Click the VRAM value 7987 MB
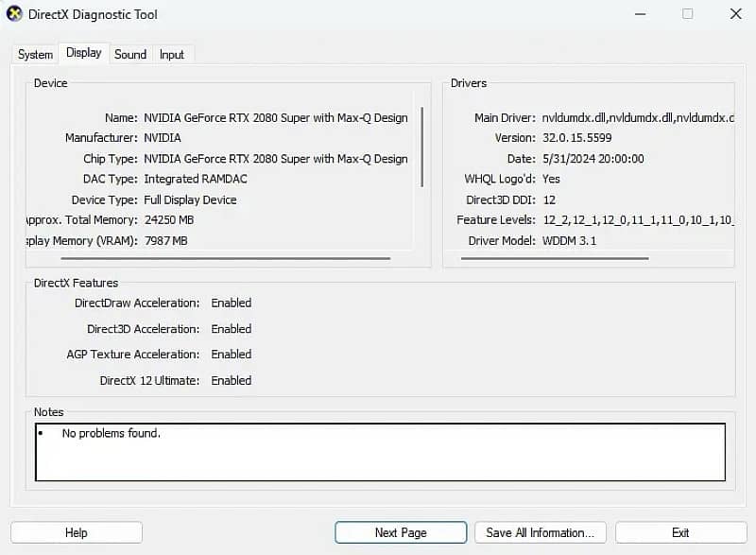Screen dimensions: 756x555 click(x=166, y=240)
